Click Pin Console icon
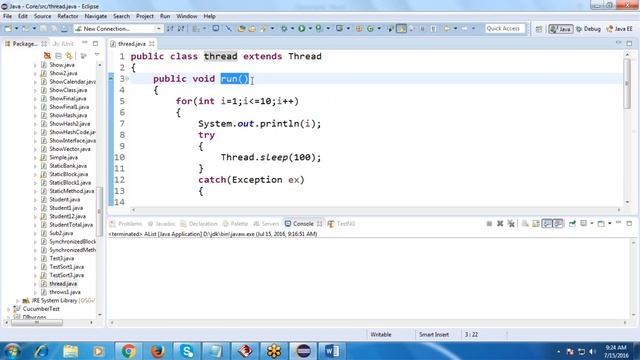 click(x=572, y=223)
